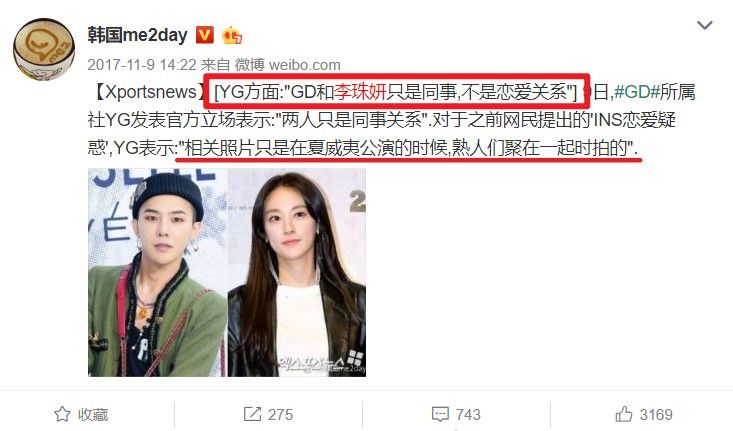Click the 韩国me2day username
This screenshot has width=733, height=431.
click(137, 35)
